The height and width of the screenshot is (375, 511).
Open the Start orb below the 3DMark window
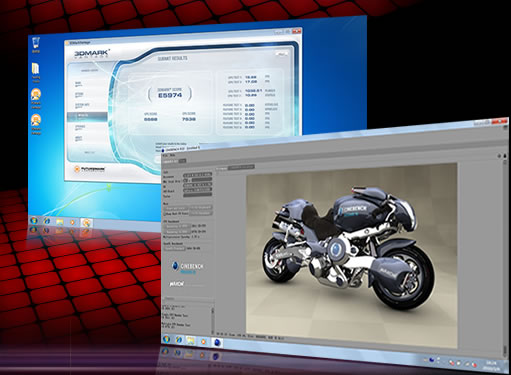(x=34, y=220)
